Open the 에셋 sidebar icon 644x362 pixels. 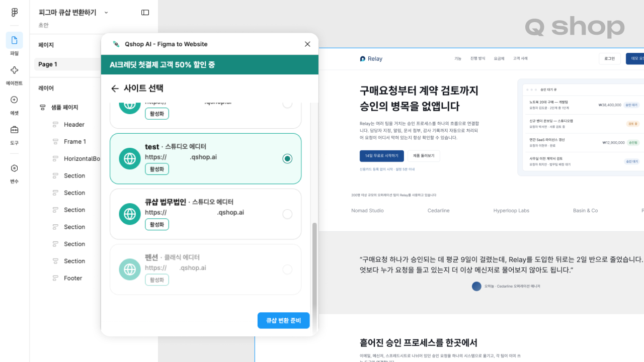pyautogui.click(x=14, y=100)
